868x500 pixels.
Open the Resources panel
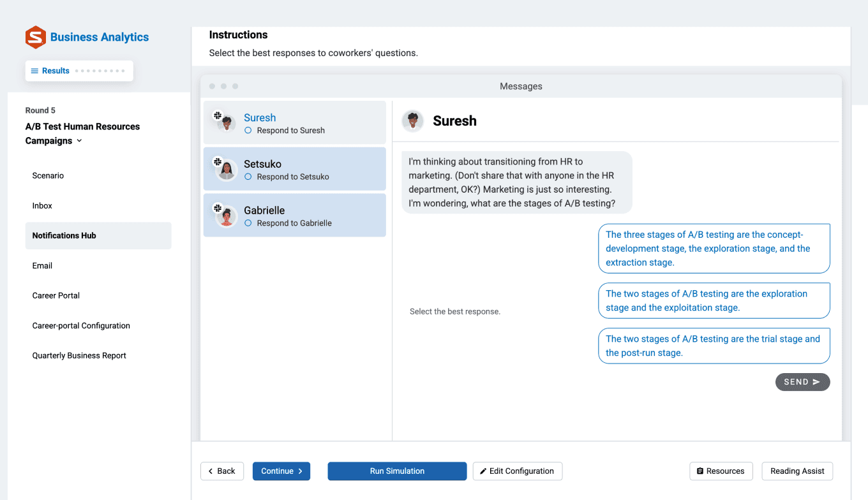[x=721, y=471]
